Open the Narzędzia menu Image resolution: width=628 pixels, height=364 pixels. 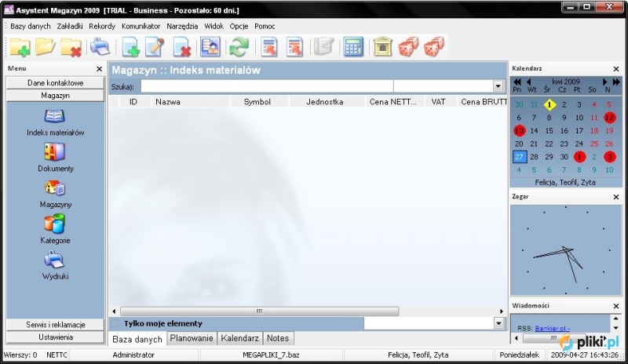[182, 27]
